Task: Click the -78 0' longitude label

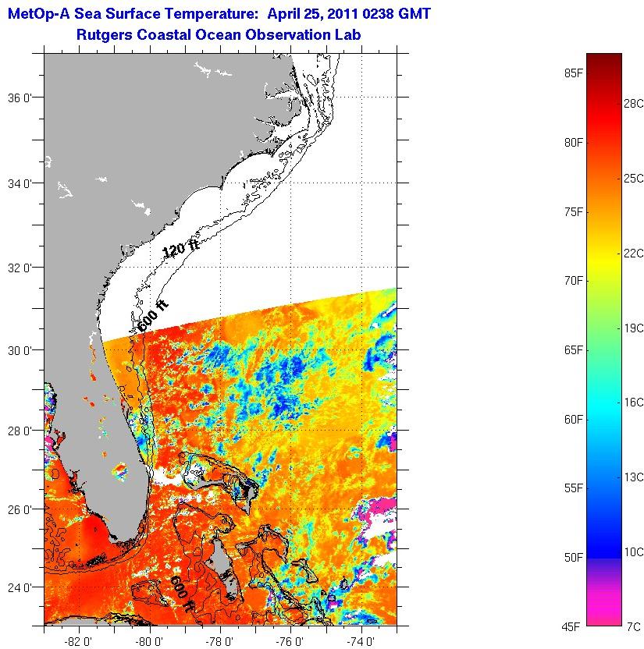Action: pos(219,642)
